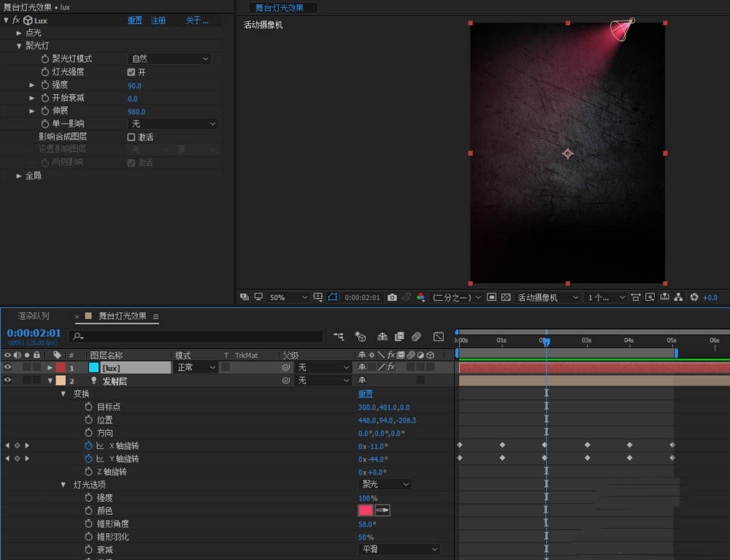Expand the 点光 group

point(19,33)
